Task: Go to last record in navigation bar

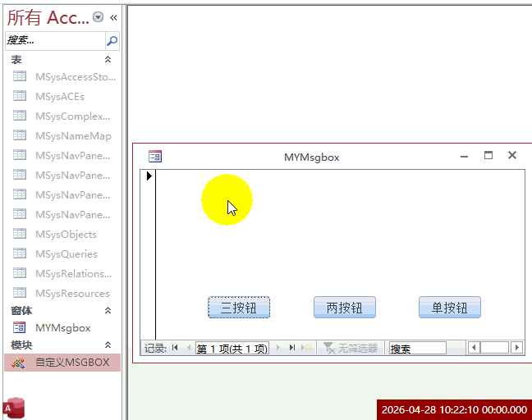Action: click(x=291, y=348)
